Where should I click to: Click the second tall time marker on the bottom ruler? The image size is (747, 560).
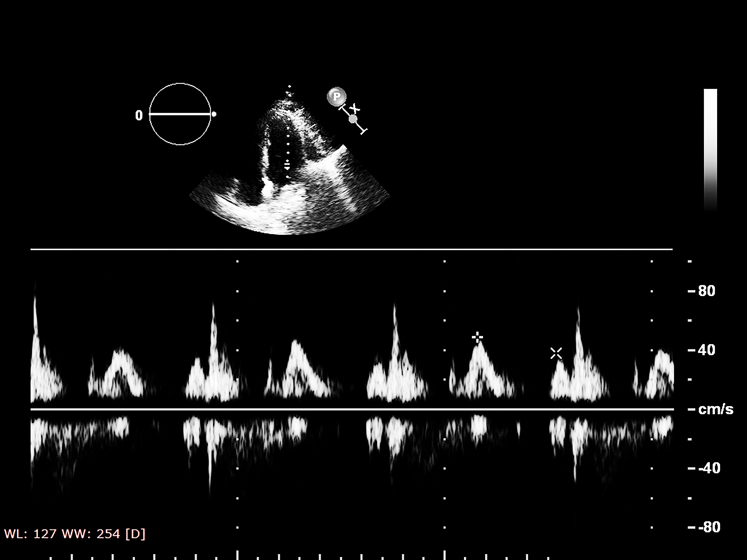tap(444, 555)
